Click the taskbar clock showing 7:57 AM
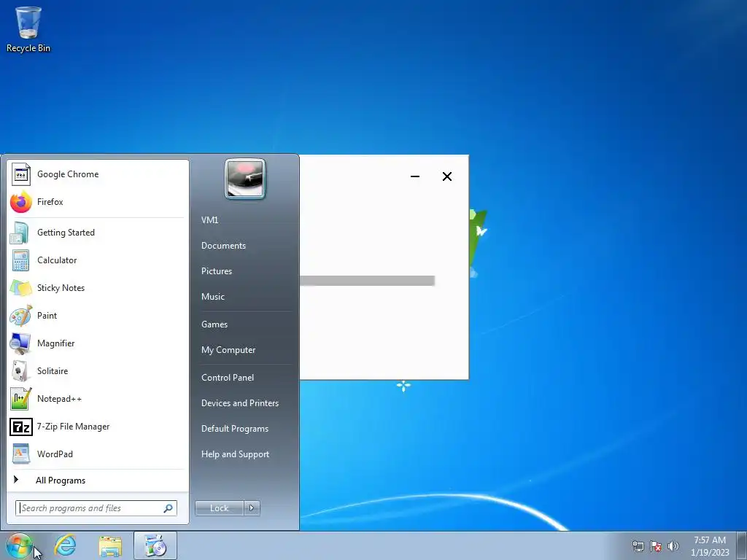747x560 pixels. [x=710, y=546]
